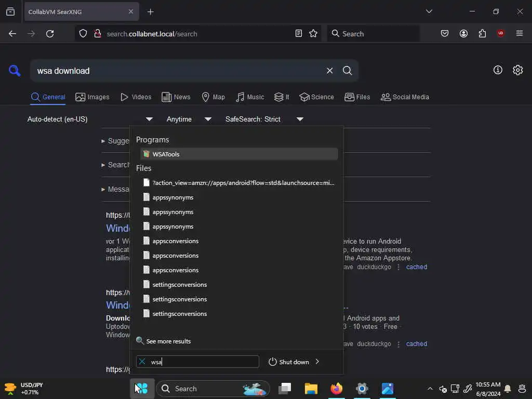
Task: Open the ?action_view=amzn file result
Action: point(239,182)
